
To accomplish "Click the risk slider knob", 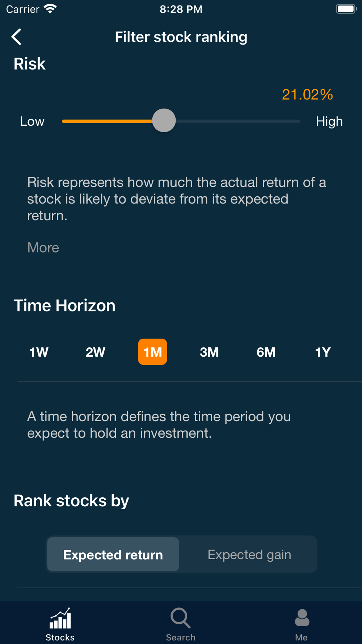I will (164, 121).
